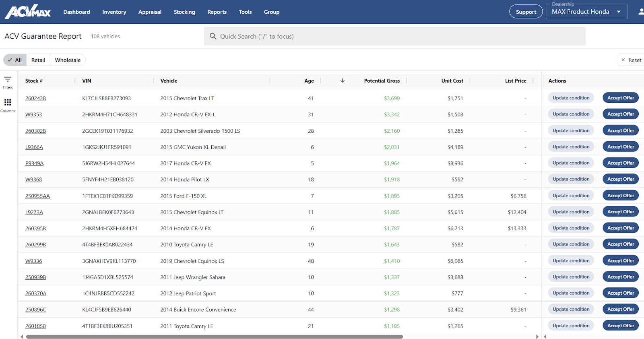Accept Offer for 2003 Chevrolet Silverado 1500 LS
The width and height of the screenshot is (644, 339).
tap(621, 130)
